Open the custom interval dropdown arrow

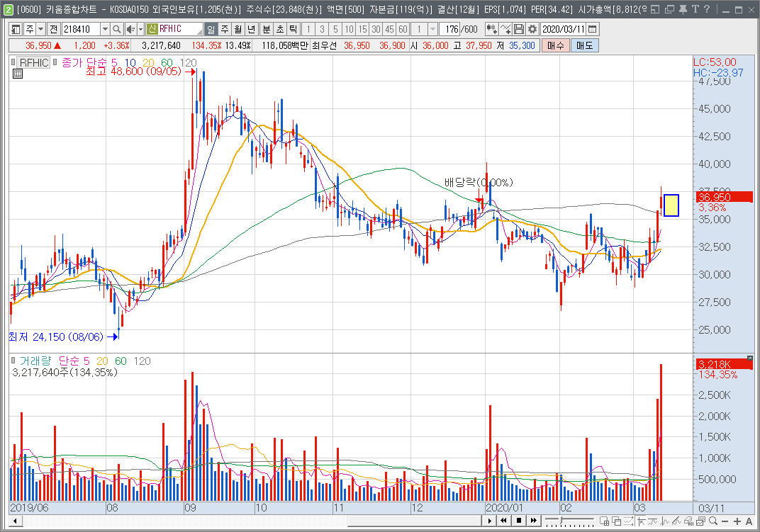[433, 30]
